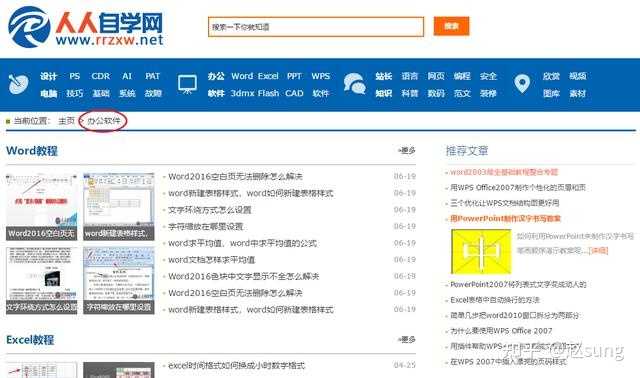This screenshot has width=640, height=378.
Task: Open the 范文 category in navigation
Action: (462, 93)
